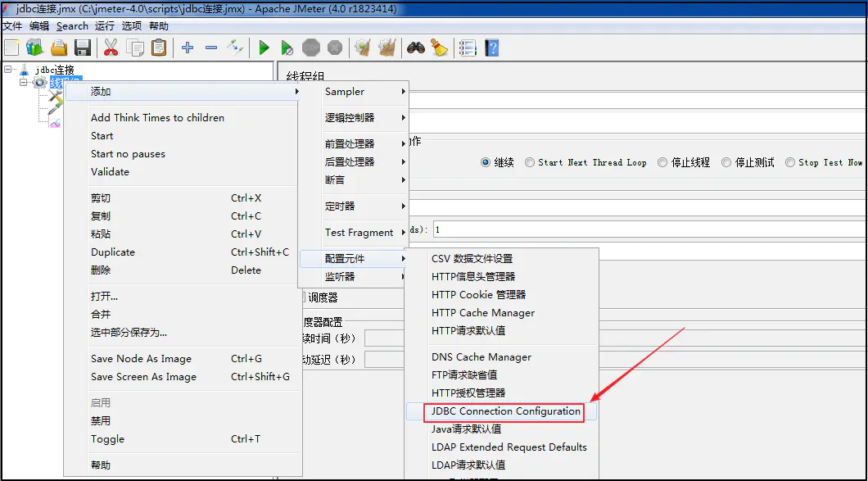The height and width of the screenshot is (481, 868).
Task: Click the Cut scissors icon
Action: pyautogui.click(x=111, y=48)
